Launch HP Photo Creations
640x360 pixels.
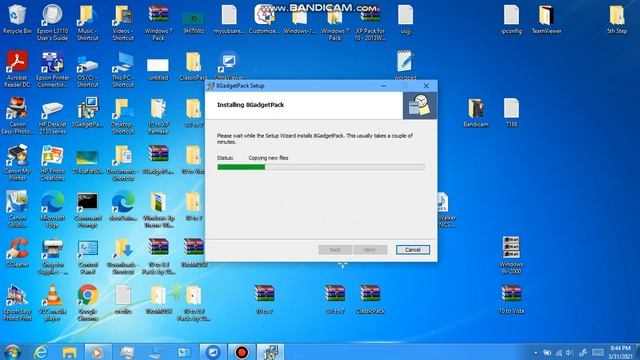coord(52,162)
